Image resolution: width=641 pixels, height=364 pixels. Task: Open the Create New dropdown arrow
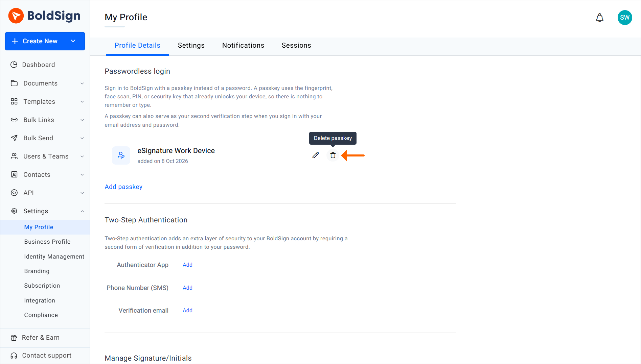tap(73, 41)
